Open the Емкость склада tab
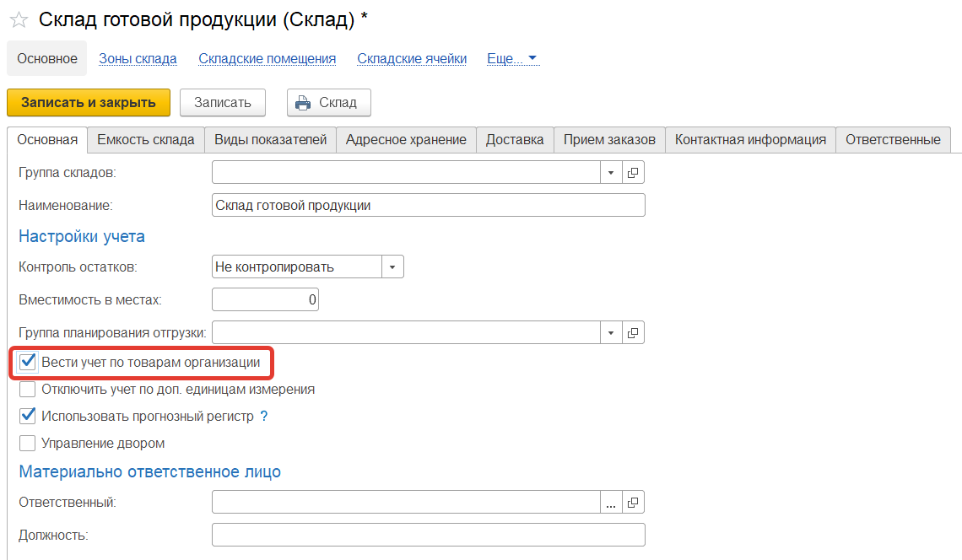Screen dimensions: 962x560 tap(146, 140)
